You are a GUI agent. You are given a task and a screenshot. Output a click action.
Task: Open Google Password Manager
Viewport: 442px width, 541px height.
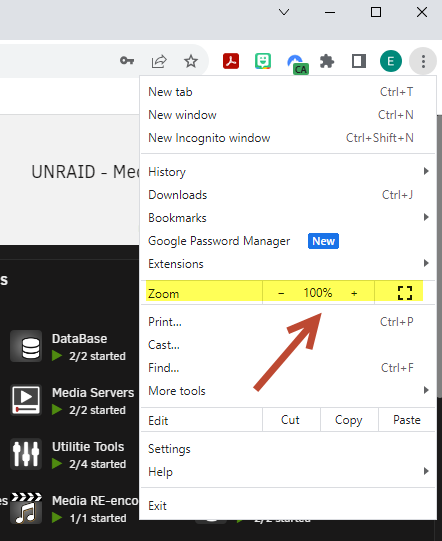click(288, 241)
